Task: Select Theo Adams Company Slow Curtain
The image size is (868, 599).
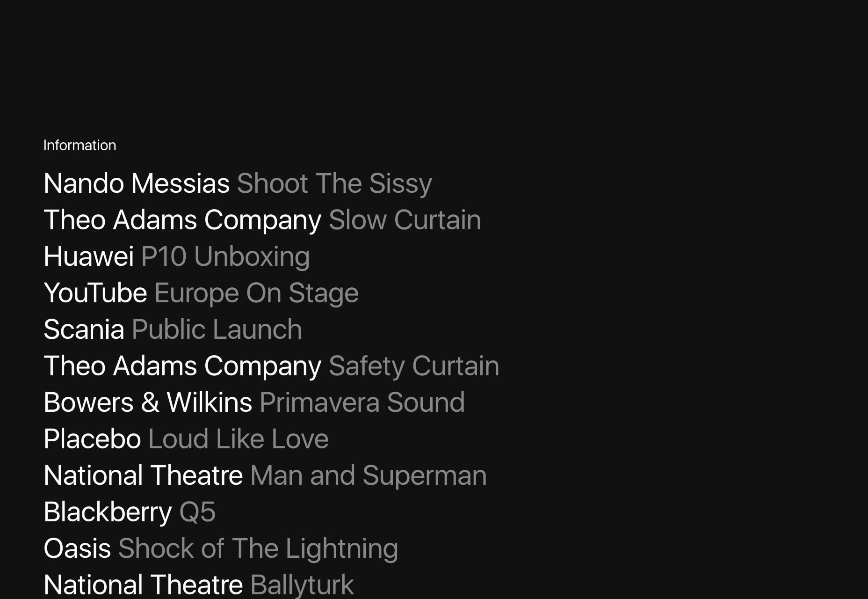Action: (262, 220)
